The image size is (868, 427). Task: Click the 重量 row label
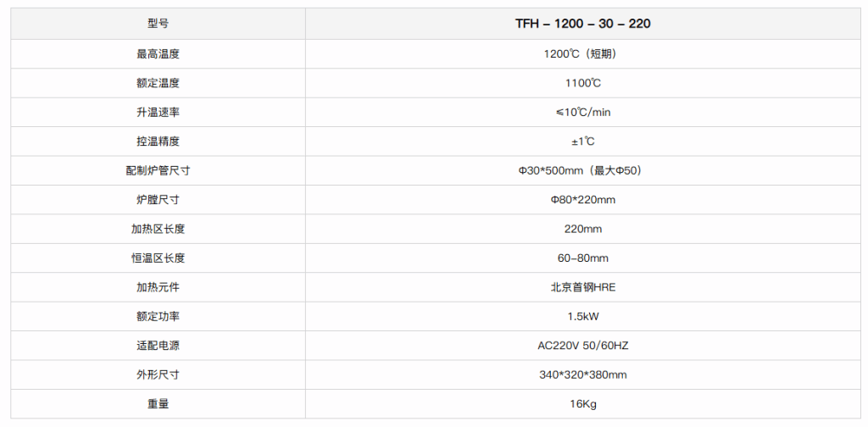pyautogui.click(x=158, y=404)
